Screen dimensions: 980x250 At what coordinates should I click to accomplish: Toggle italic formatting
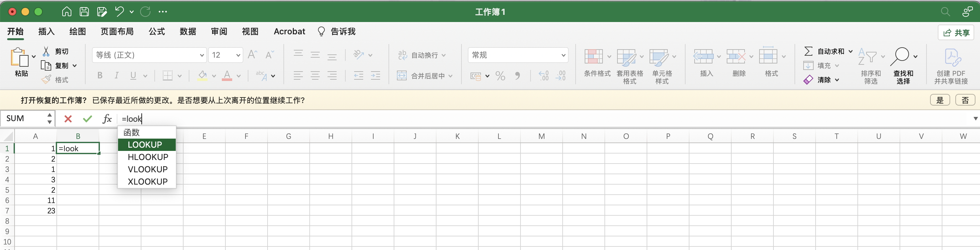pyautogui.click(x=116, y=75)
